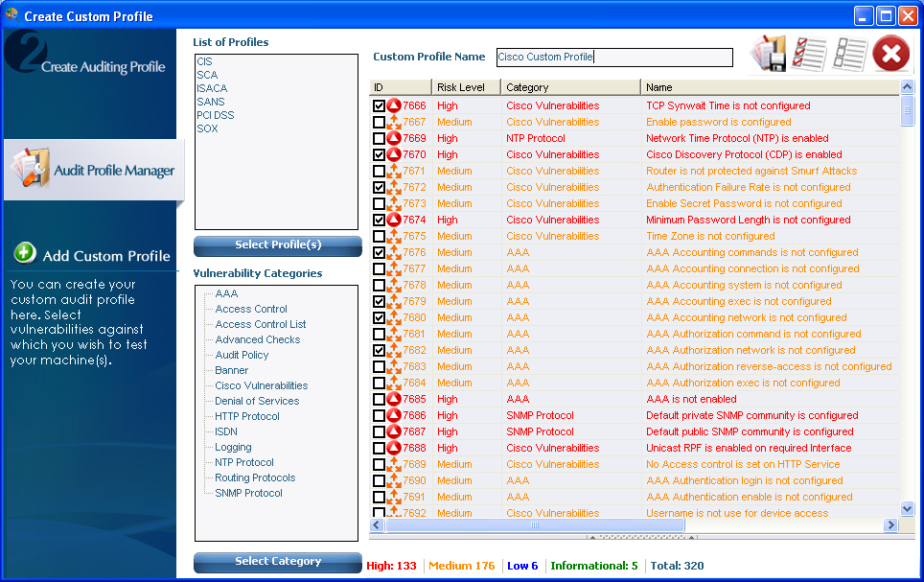Click the 'TCP Synwait Time is not configured' entry

coord(728,105)
